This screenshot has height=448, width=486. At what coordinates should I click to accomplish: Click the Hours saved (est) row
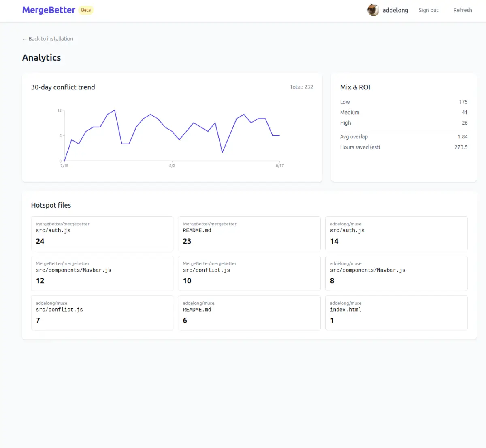click(x=403, y=147)
